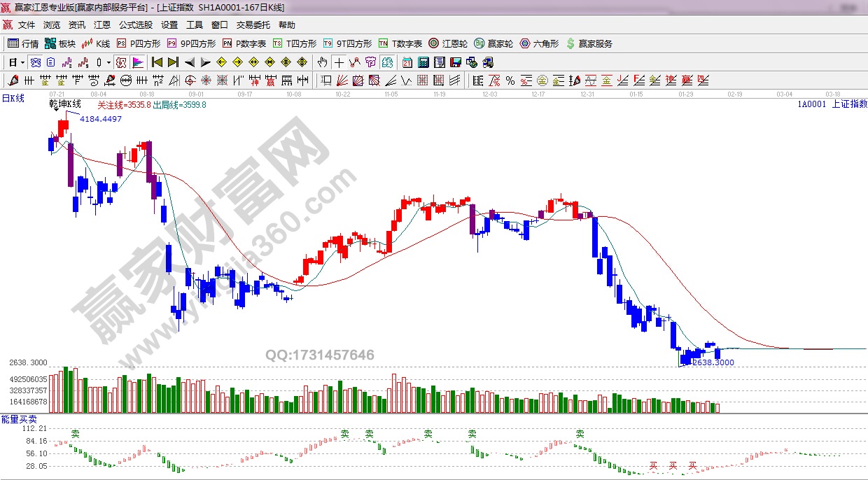
Task: Toggle the crosshair cursor button
Action: [339, 62]
